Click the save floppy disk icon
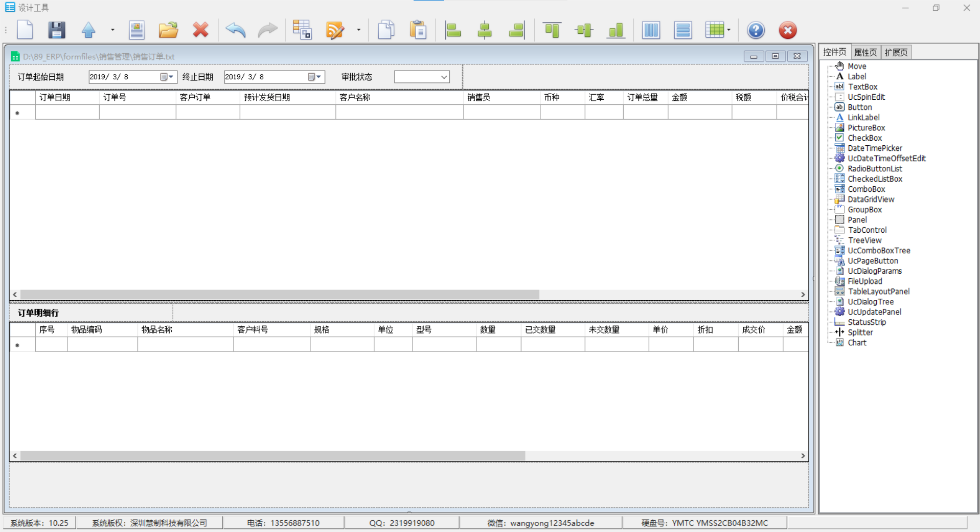The width and height of the screenshot is (980, 532). 56,30
